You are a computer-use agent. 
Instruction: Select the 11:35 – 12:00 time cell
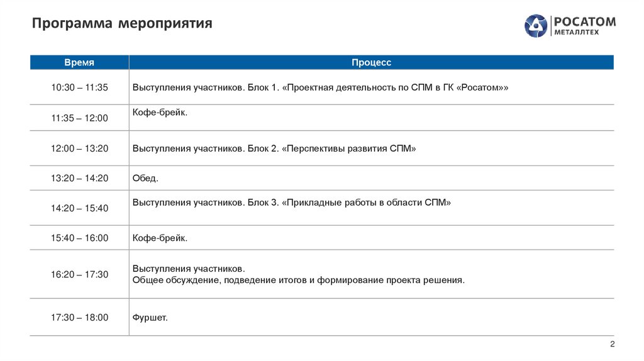(x=79, y=118)
